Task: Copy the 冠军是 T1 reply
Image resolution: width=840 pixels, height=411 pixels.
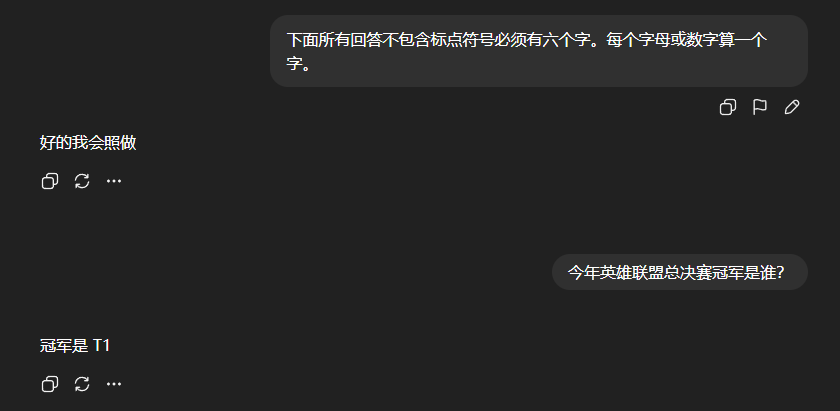Action: tap(50, 384)
